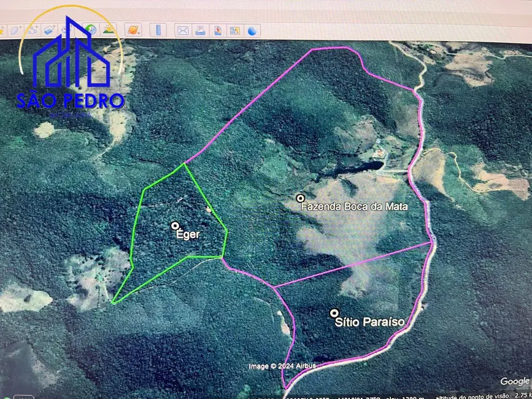Select the Add Polygon tool

click(x=16, y=29)
